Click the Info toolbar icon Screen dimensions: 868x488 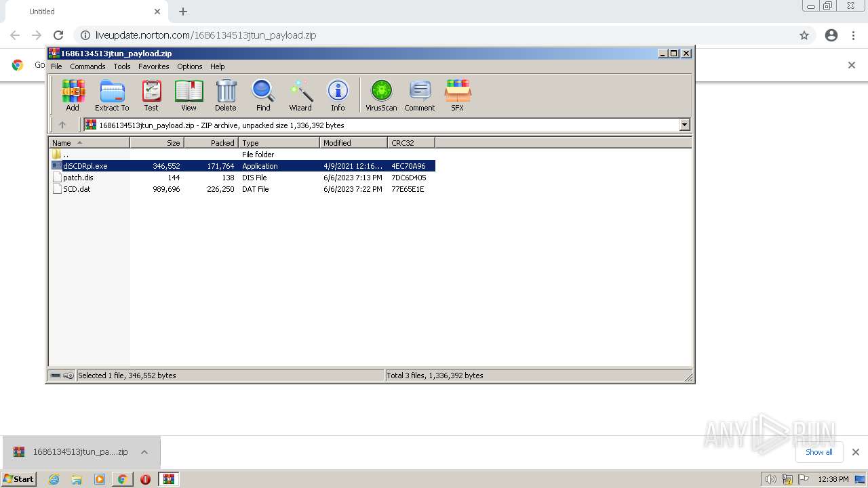coord(338,95)
